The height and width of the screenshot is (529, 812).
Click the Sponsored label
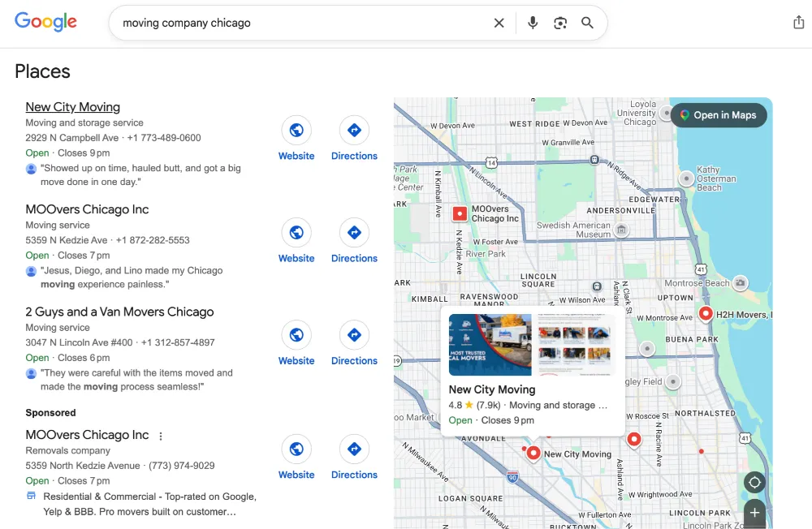click(50, 412)
